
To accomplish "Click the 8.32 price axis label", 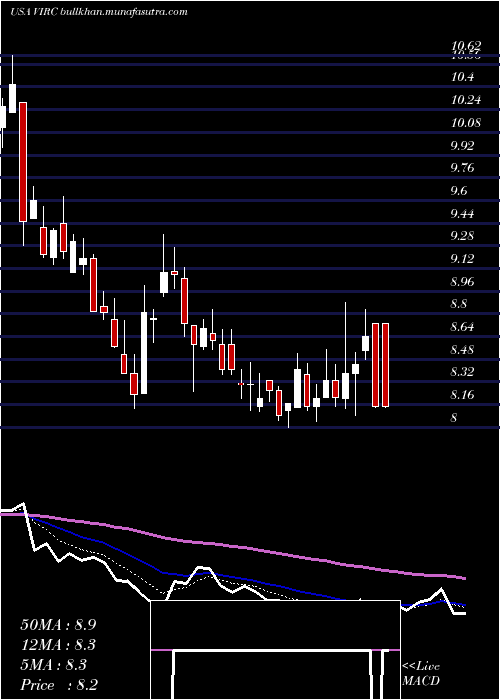I will click(462, 372).
